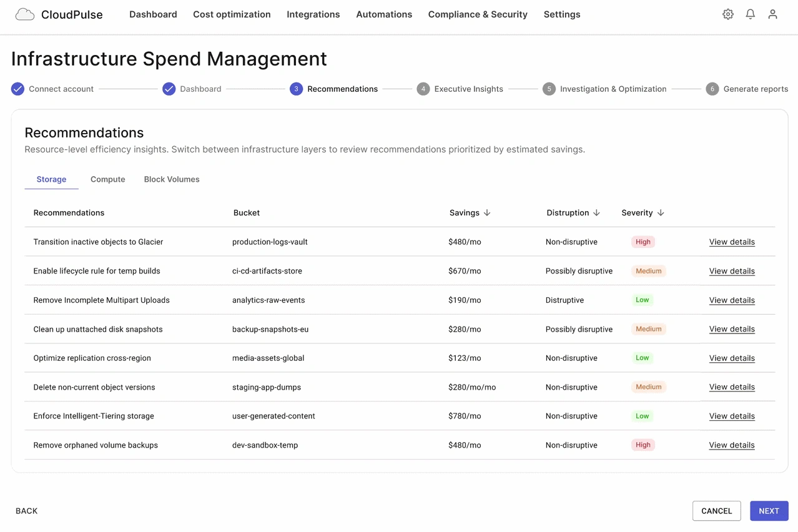798x532 pixels.
Task: Sort by Distruption column arrow
Action: (x=596, y=213)
